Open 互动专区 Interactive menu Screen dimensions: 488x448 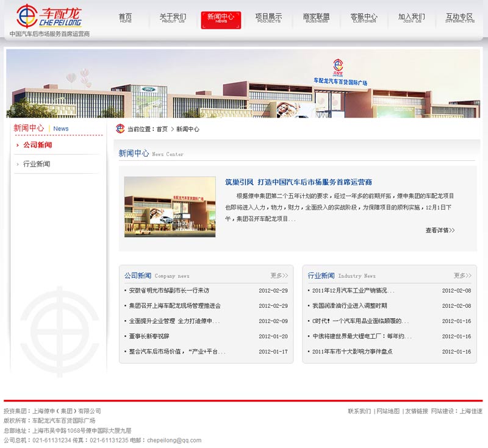[x=459, y=18]
